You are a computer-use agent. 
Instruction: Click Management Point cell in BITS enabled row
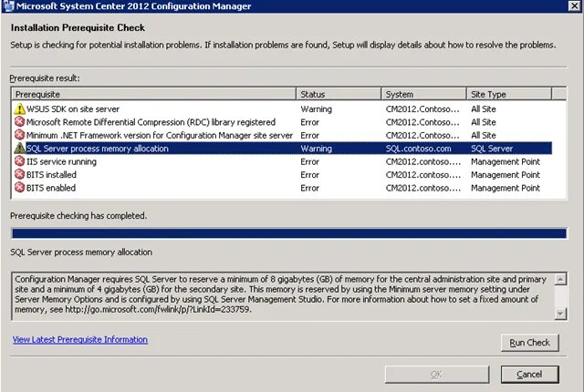506,188
